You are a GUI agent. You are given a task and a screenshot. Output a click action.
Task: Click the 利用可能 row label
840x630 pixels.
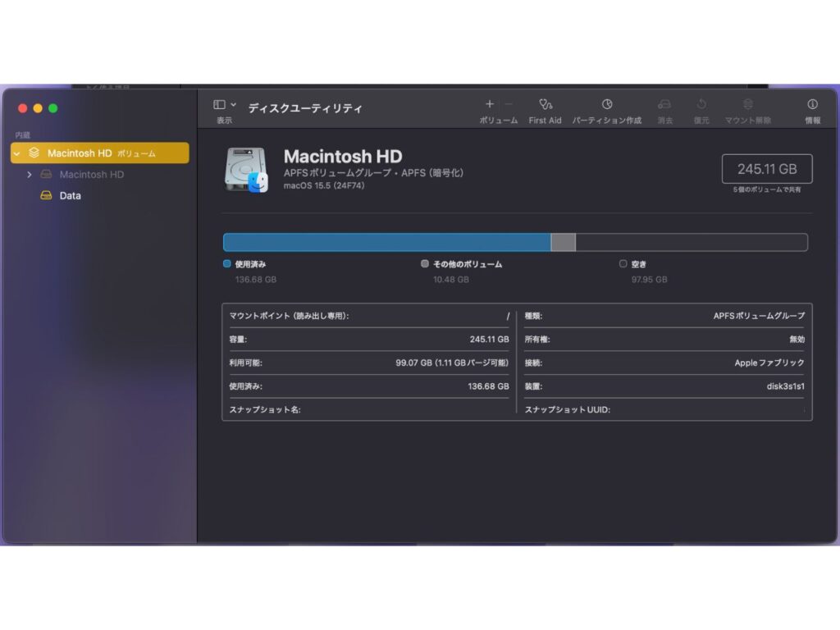click(246, 363)
